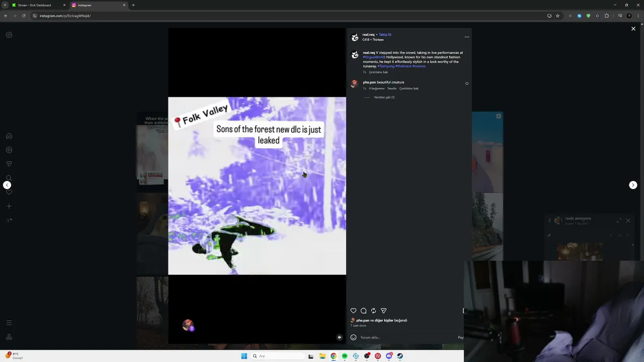Open the C418 • Thirteen audio link
The width and height of the screenshot is (644, 362).
(x=373, y=40)
